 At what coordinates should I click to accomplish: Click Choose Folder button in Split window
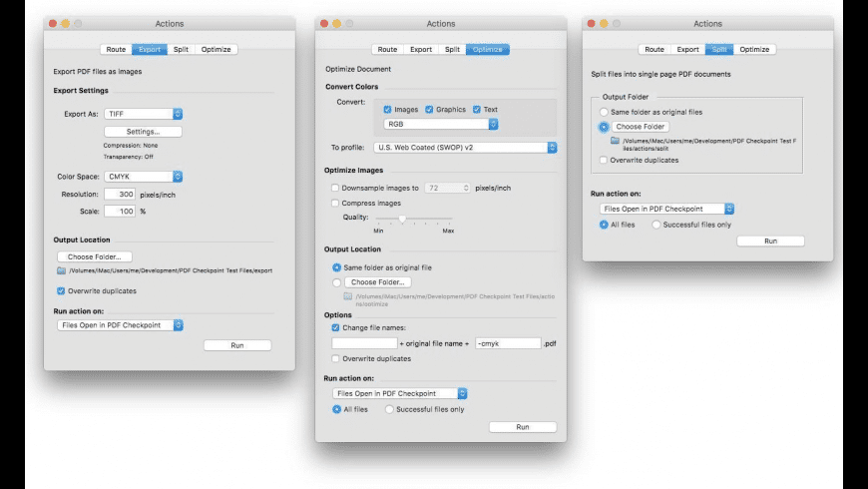click(640, 127)
